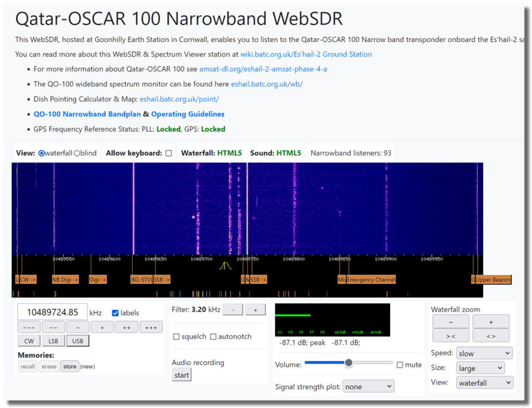Image resolution: width=532 pixels, height=408 pixels.
Task: Tune up one step with the single-plus tuning button
Action: [x=102, y=328]
